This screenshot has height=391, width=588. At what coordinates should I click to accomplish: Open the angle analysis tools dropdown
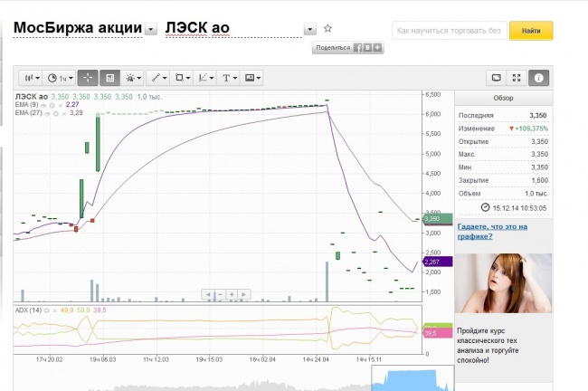click(x=205, y=78)
